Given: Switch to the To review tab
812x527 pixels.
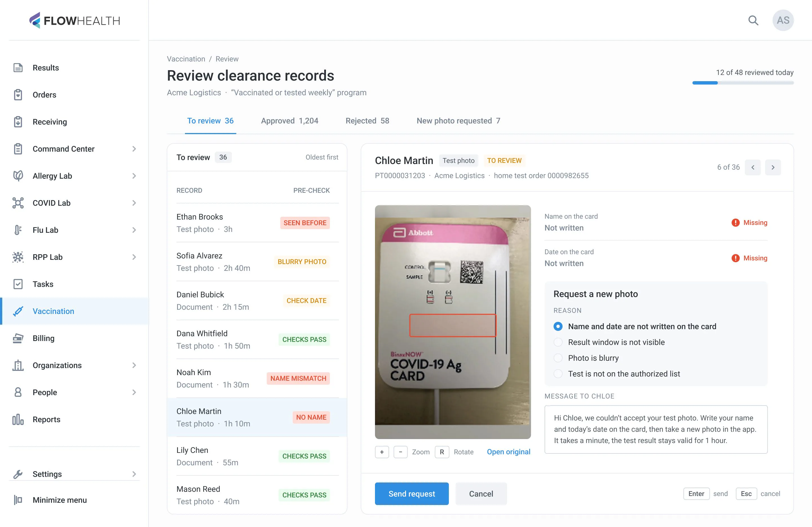Looking at the screenshot, I should [210, 121].
